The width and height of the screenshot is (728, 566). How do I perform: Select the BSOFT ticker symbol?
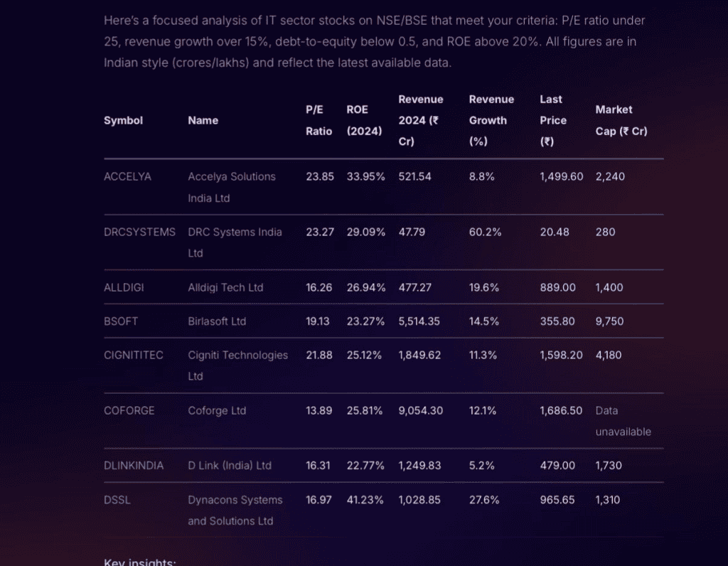coord(121,321)
